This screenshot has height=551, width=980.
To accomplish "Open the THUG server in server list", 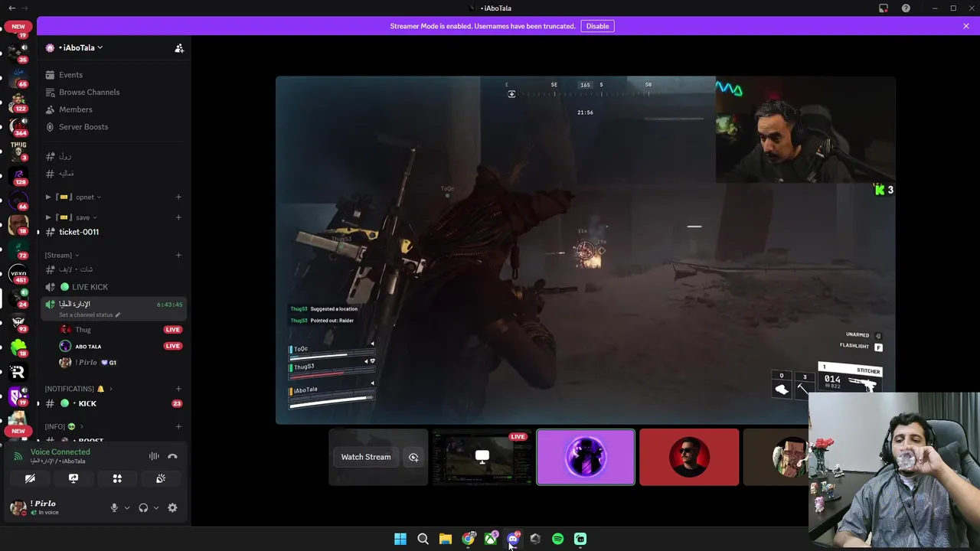I will click(x=18, y=149).
